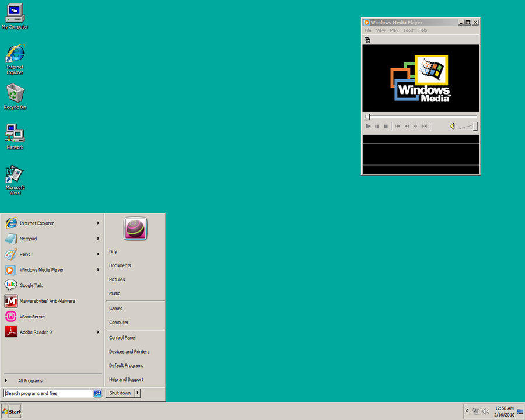This screenshot has height=420, width=525.
Task: Launch WampServer from the Start menu
Action: click(x=52, y=317)
